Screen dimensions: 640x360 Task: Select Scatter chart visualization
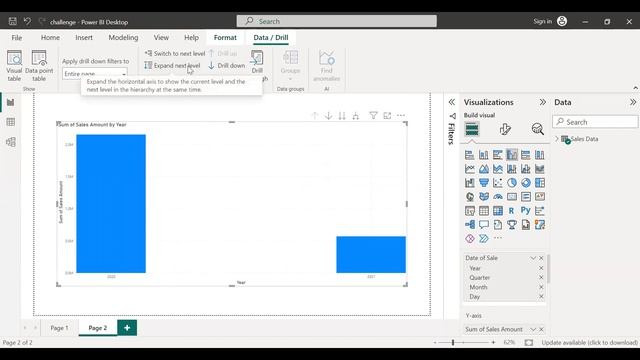click(498, 182)
